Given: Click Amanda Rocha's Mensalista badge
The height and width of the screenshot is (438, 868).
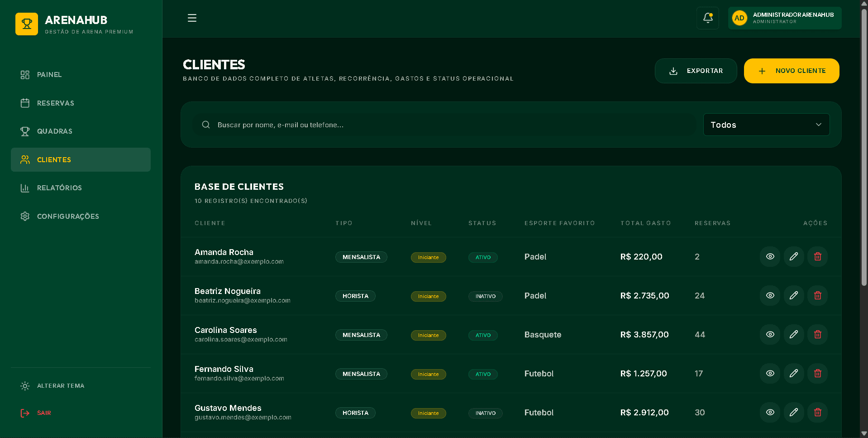Looking at the screenshot, I should [361, 257].
